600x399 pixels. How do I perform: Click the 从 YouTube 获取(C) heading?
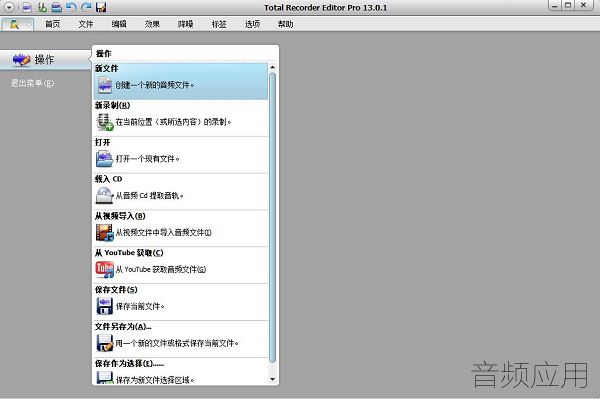coord(129,253)
